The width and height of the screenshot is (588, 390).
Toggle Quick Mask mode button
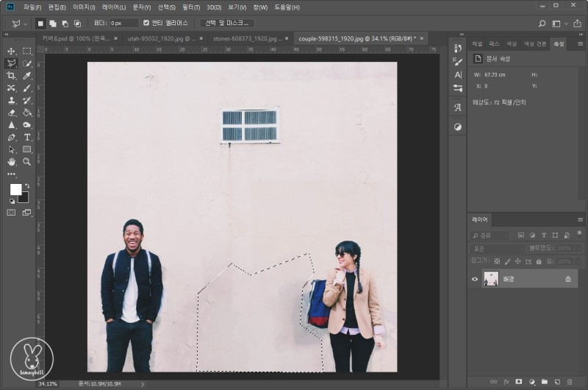click(x=11, y=212)
